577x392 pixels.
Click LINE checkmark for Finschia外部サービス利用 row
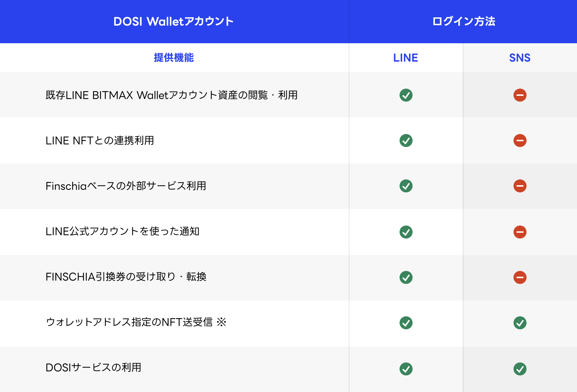406,186
